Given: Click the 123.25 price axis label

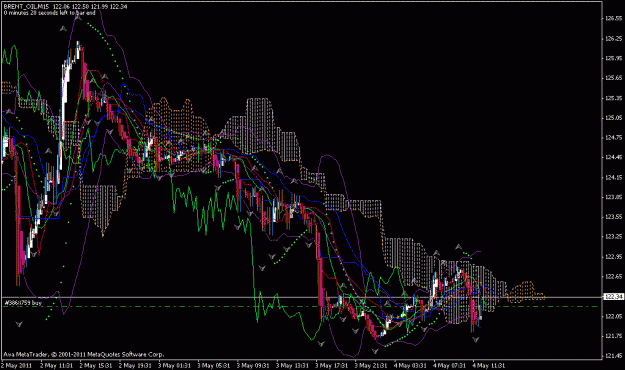Looking at the screenshot, I should click(x=614, y=236).
